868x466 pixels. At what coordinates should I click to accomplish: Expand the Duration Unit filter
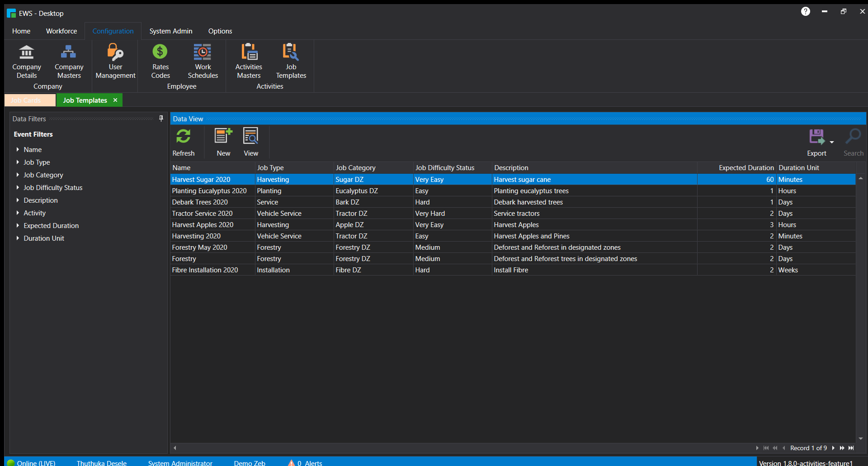point(44,238)
